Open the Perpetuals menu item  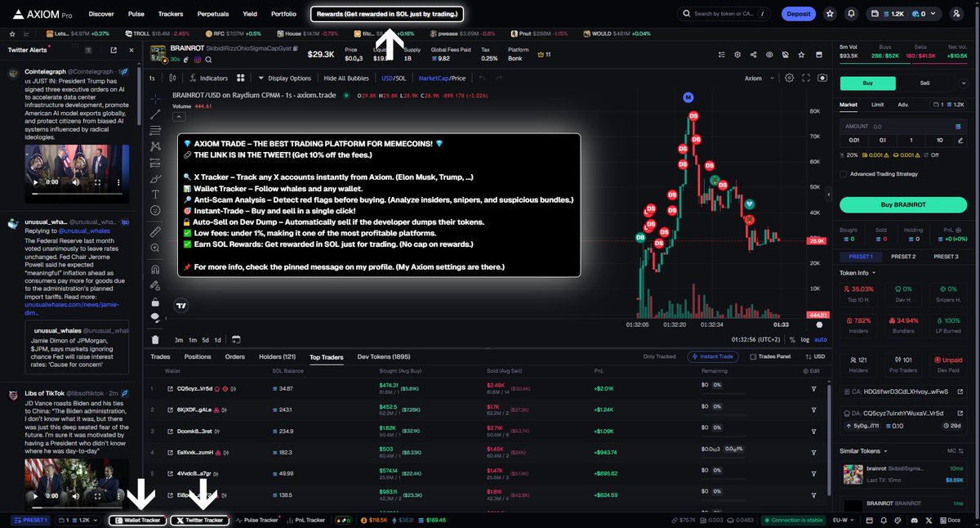212,14
